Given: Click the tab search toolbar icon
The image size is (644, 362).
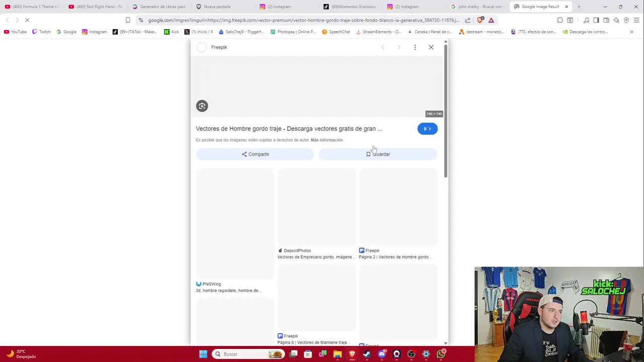Looking at the screenshot, I should click(x=570, y=20).
